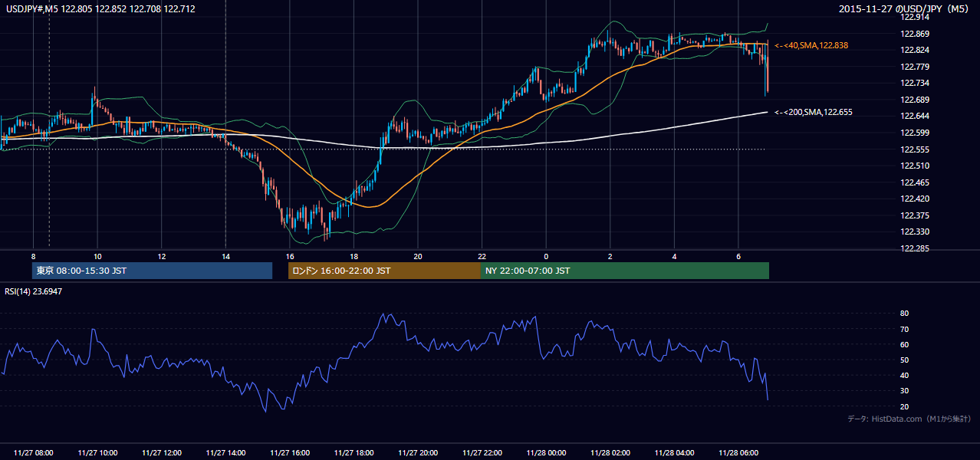Click the bottom time label 11/28 06:00
Viewport: 980px width, 460px height.
pyautogui.click(x=738, y=453)
